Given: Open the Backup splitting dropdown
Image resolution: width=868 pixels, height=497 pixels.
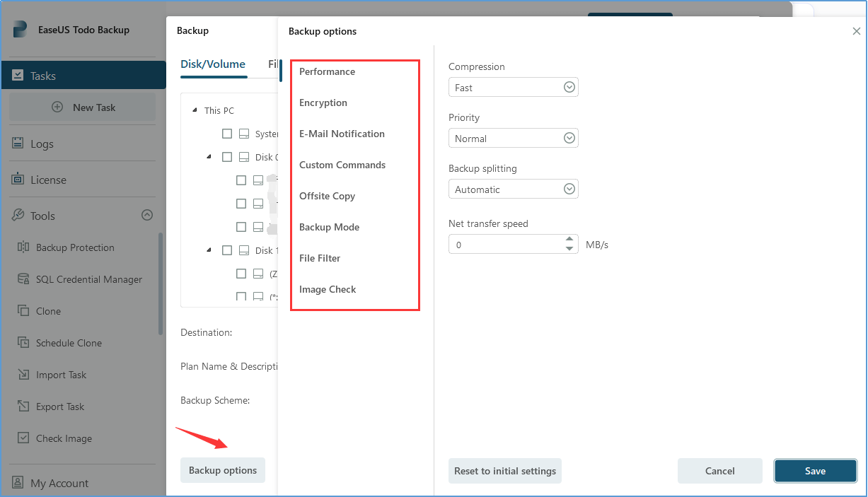Looking at the screenshot, I should coord(569,189).
